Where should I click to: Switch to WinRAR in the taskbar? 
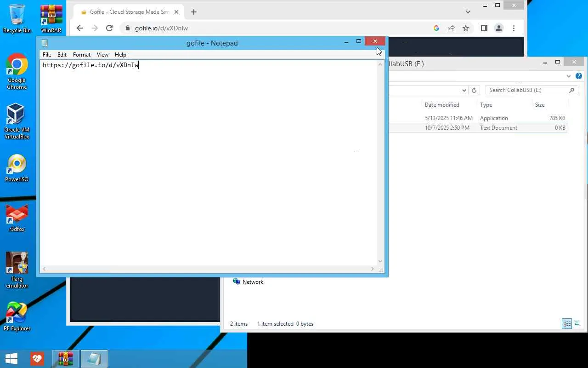pos(65,359)
